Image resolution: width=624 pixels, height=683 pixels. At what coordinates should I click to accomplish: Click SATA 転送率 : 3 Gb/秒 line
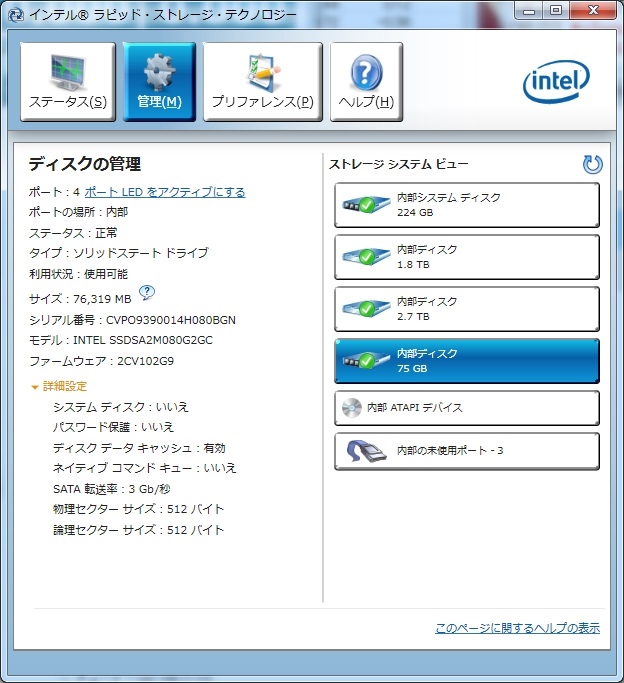[x=111, y=489]
